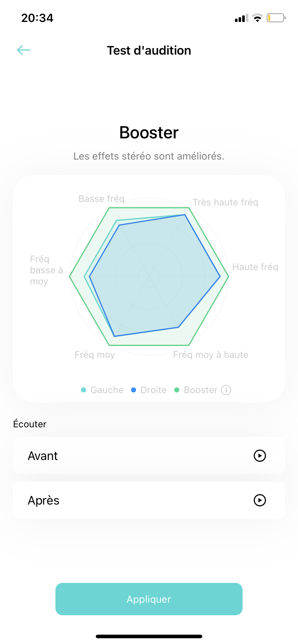This screenshot has width=298, height=644.
Task: Select the Avant row label
Action: (x=43, y=456)
